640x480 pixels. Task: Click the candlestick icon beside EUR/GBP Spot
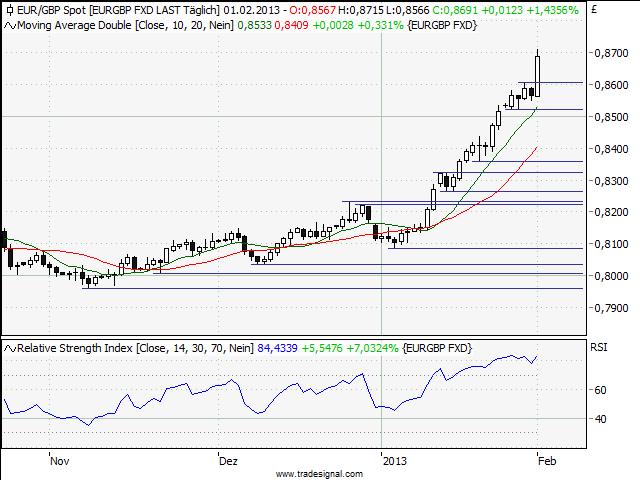[x=9, y=9]
